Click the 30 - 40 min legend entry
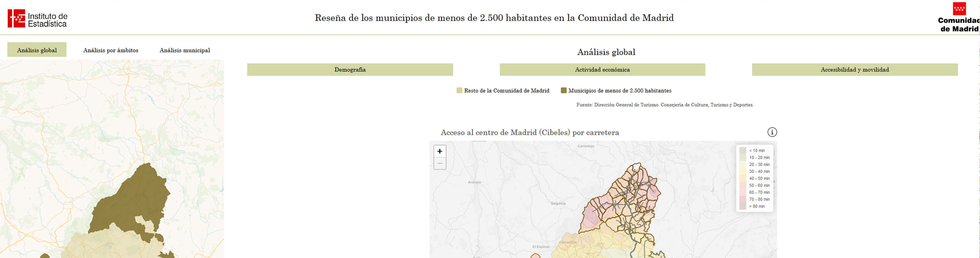 pyautogui.click(x=754, y=171)
